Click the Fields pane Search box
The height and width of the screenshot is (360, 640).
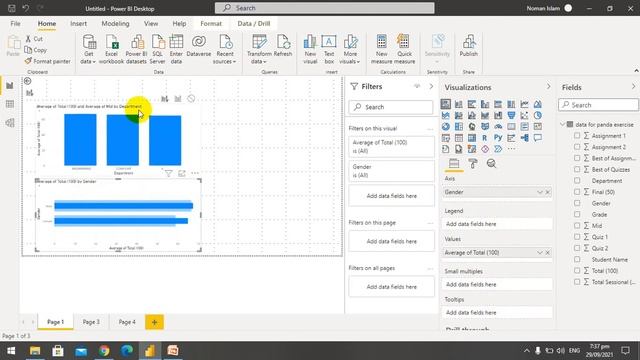598,105
